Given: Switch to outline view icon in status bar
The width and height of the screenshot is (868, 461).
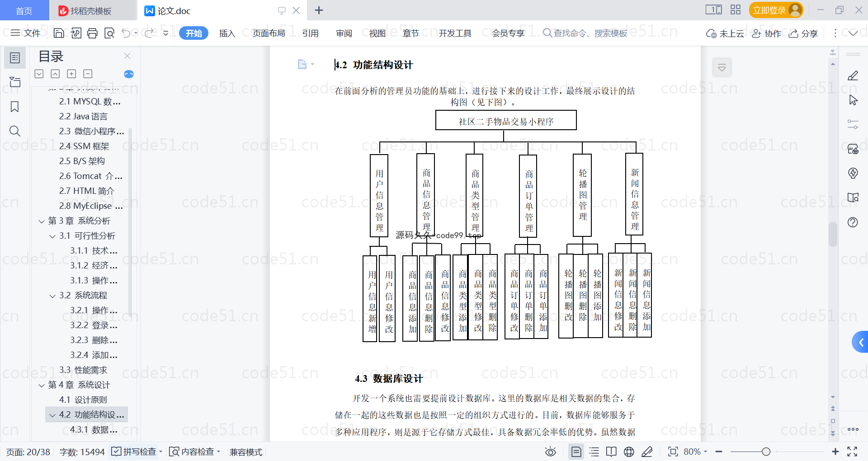Looking at the screenshot, I should (594, 452).
